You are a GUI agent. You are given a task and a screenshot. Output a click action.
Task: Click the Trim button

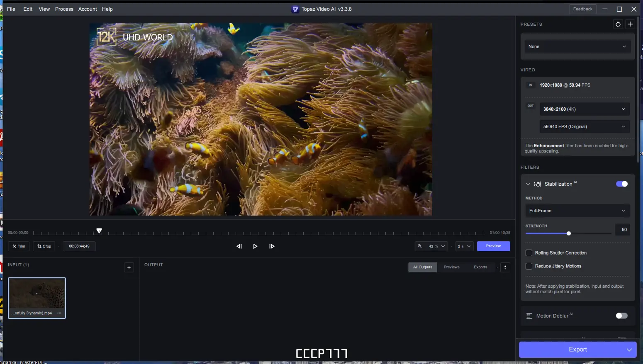[x=19, y=246]
